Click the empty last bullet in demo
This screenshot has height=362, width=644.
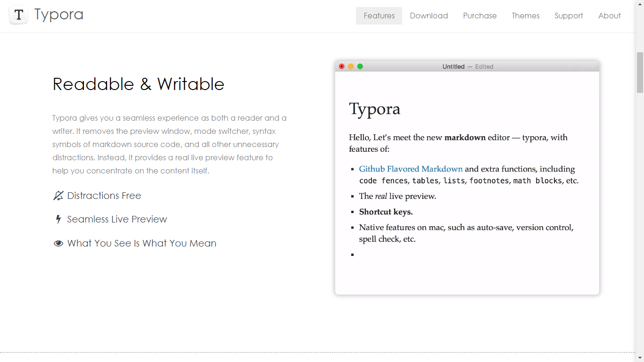point(353,255)
